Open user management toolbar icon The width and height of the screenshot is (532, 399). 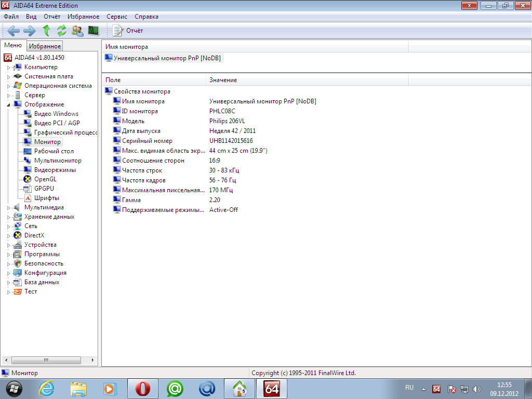tap(77, 31)
